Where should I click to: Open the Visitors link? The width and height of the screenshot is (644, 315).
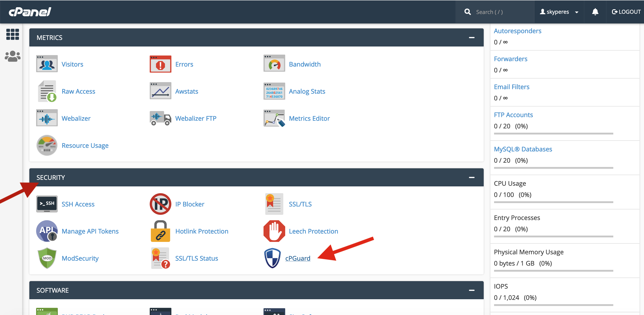[x=72, y=64]
